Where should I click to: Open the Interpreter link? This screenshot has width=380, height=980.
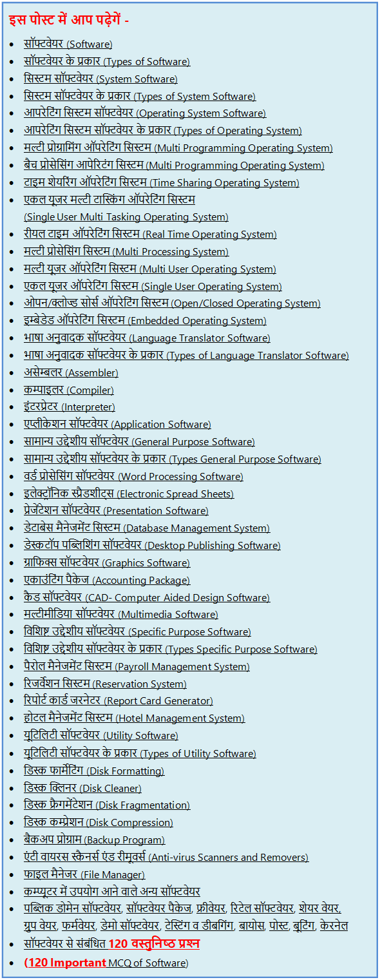(70, 407)
